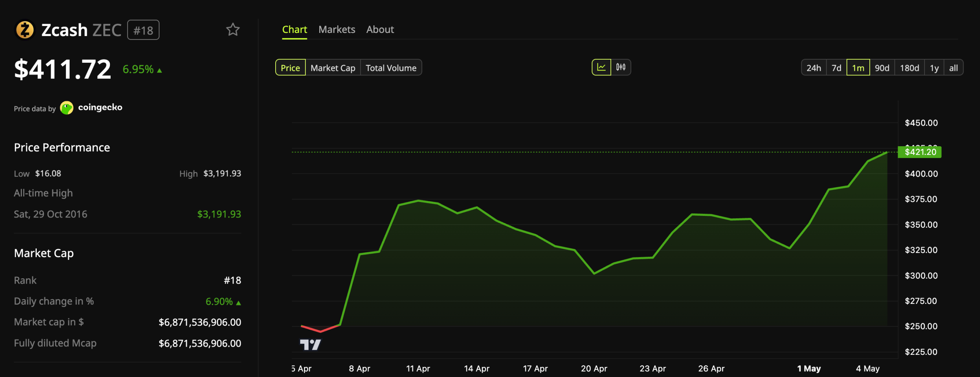Click the green $3,191.93 all-time high value
Viewport: 980px width, 377px height.
pyautogui.click(x=219, y=214)
